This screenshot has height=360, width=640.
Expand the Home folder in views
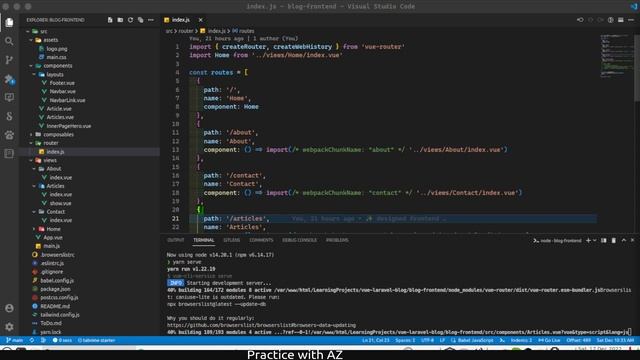[x=53, y=229]
